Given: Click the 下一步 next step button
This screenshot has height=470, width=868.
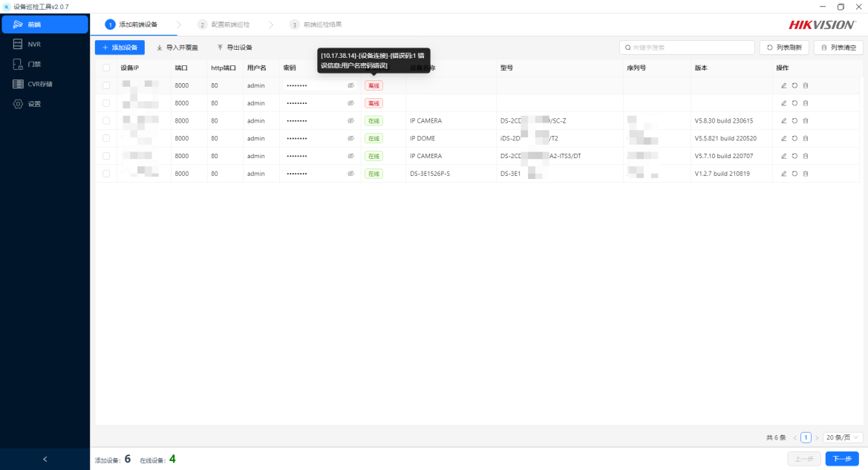Looking at the screenshot, I should (842, 459).
